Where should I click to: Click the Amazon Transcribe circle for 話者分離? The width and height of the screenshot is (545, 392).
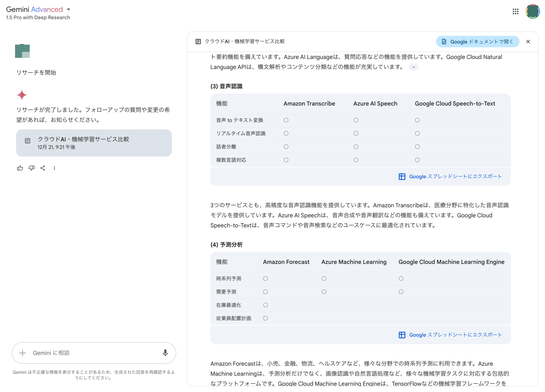tap(286, 147)
